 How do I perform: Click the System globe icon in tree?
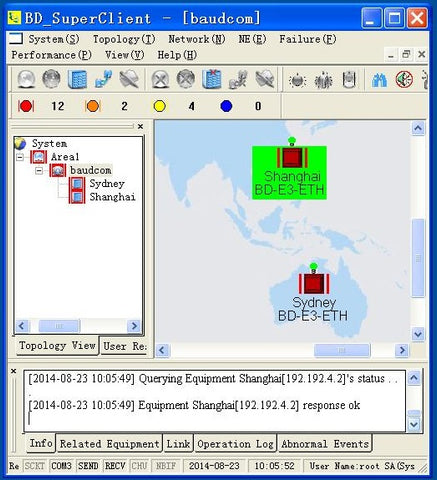[20, 144]
